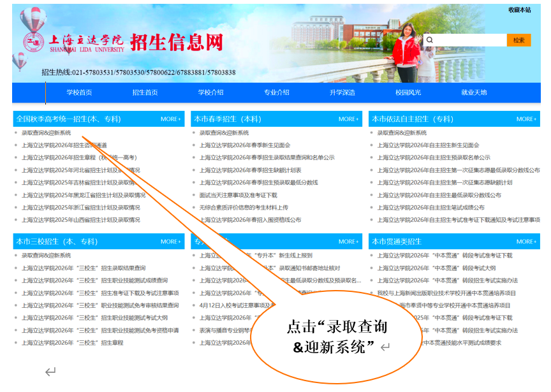Open 2026年“中本贯通”转段招生考试实施办法 link
Image resolution: width=551 pixels, height=392 pixels.
(448, 280)
